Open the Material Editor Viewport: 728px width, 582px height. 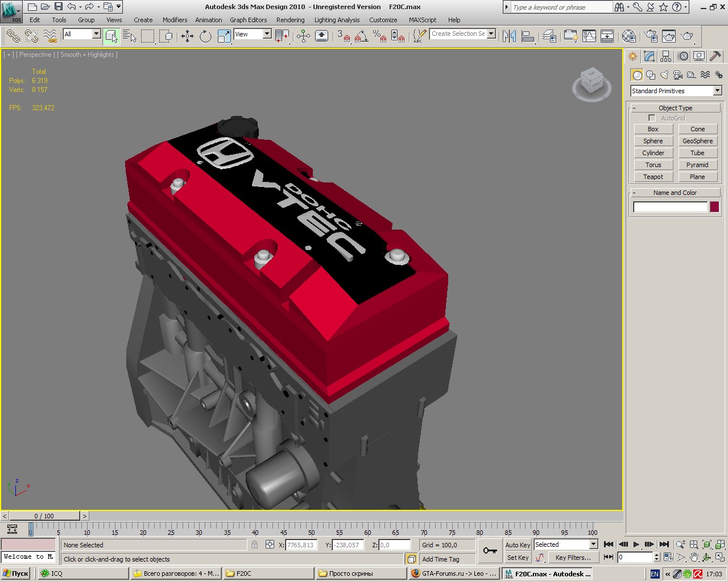[x=628, y=36]
